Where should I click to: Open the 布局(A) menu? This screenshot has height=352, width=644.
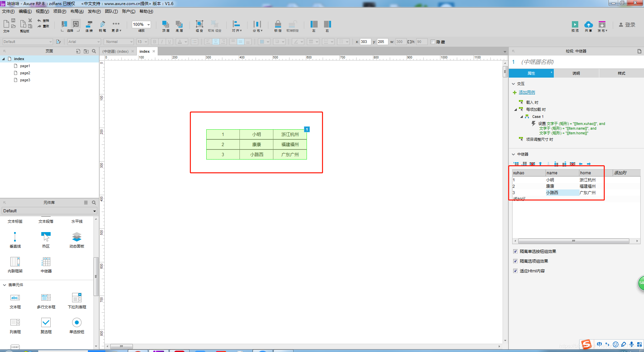point(77,11)
